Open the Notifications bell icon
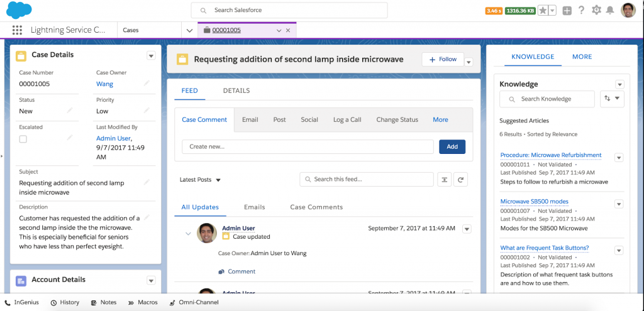Image resolution: width=644 pixels, height=311 pixels. [610, 10]
